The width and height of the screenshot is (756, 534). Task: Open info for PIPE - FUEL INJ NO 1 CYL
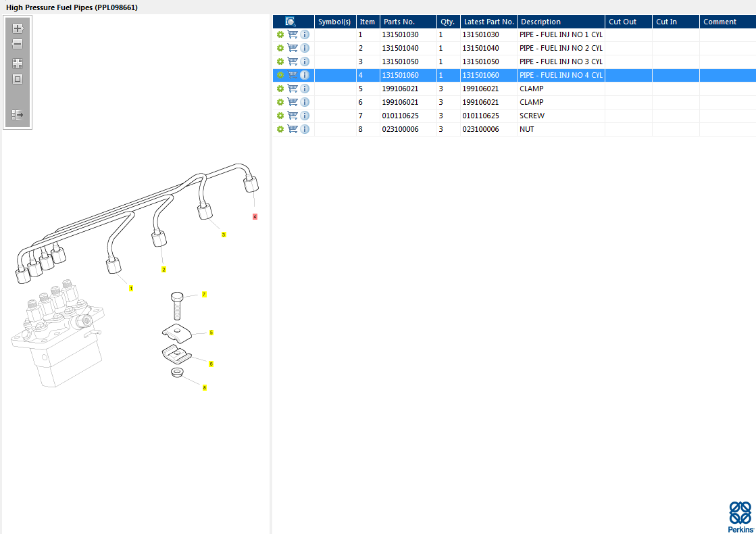(305, 34)
